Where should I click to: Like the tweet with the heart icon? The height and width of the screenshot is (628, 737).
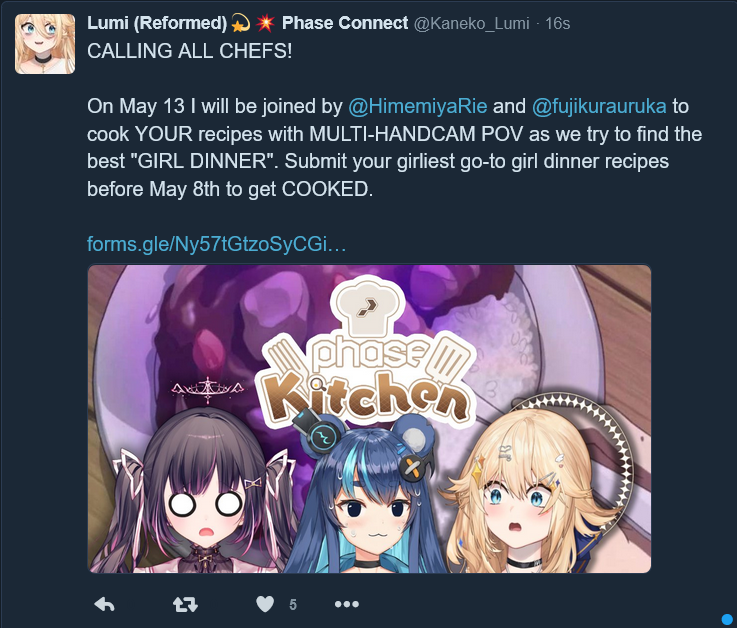[x=265, y=604]
